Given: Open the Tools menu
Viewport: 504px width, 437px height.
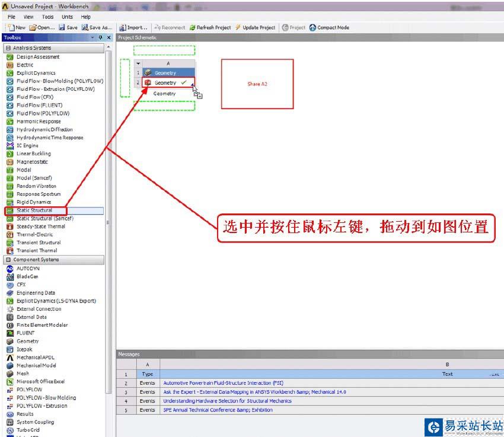Looking at the screenshot, I should click(x=48, y=17).
